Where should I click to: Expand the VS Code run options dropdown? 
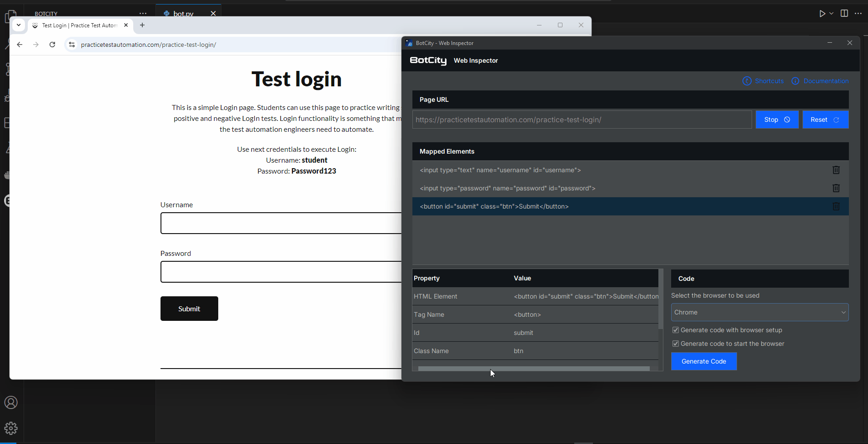pyautogui.click(x=832, y=14)
